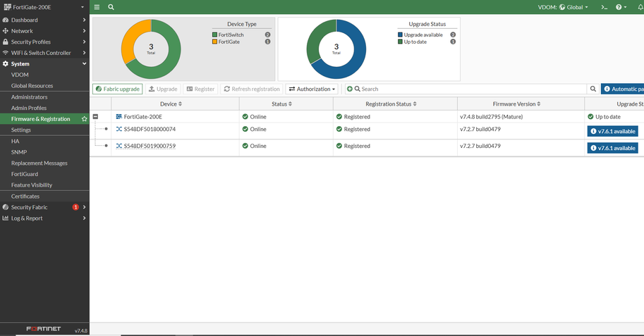Go to Administrators menu item

coord(29,97)
